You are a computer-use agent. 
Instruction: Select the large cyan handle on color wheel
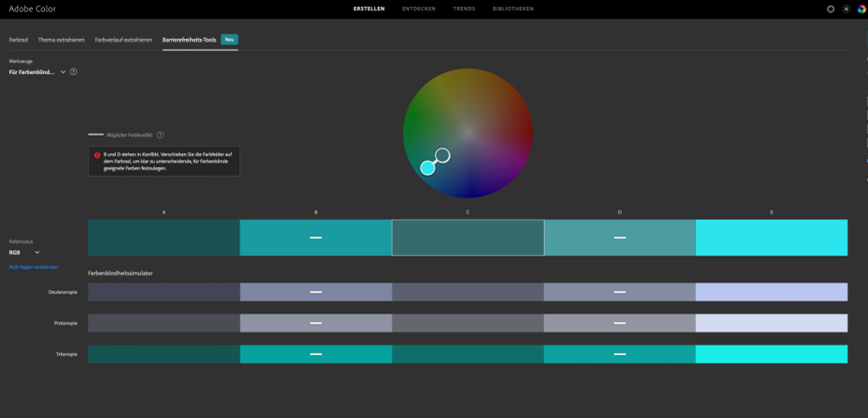pyautogui.click(x=427, y=168)
